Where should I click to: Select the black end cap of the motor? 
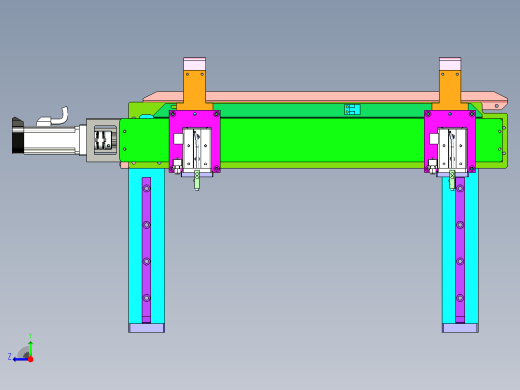[x=18, y=136]
